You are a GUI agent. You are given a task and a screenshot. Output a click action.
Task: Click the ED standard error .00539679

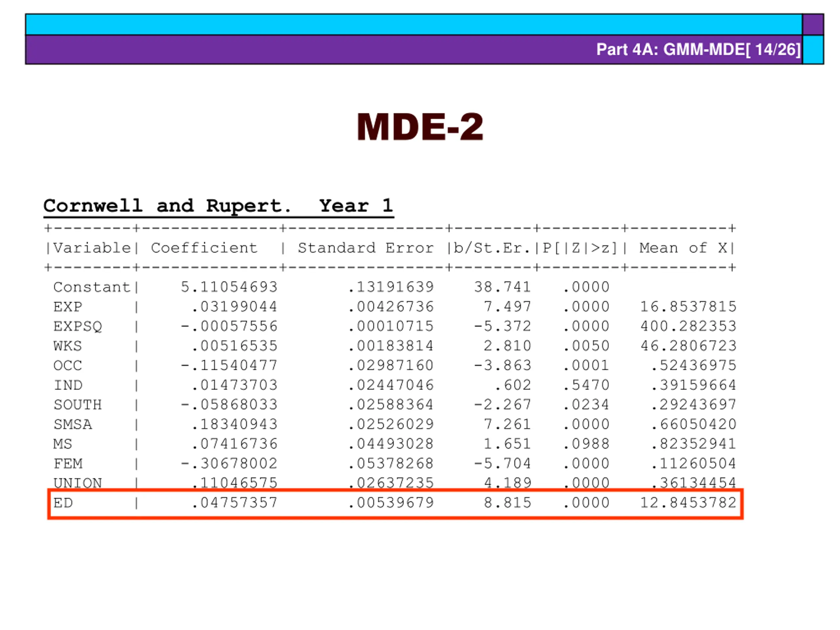[391, 503]
